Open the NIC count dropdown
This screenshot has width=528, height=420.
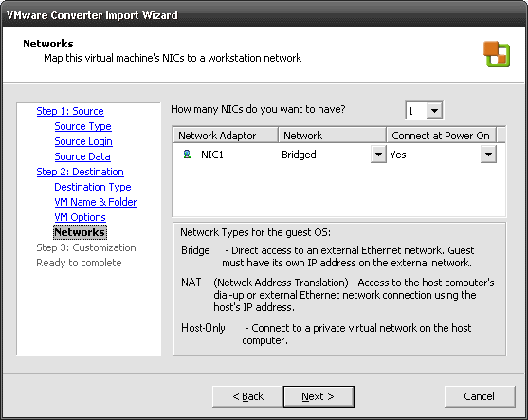click(x=434, y=111)
